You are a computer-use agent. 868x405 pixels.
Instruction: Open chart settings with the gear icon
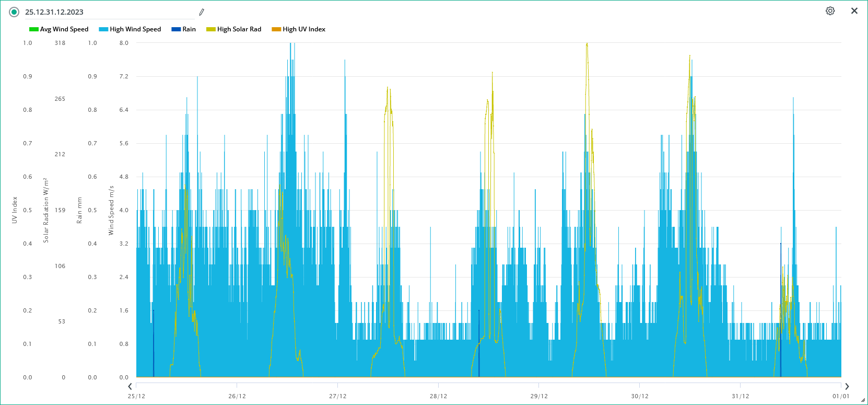[x=830, y=11]
